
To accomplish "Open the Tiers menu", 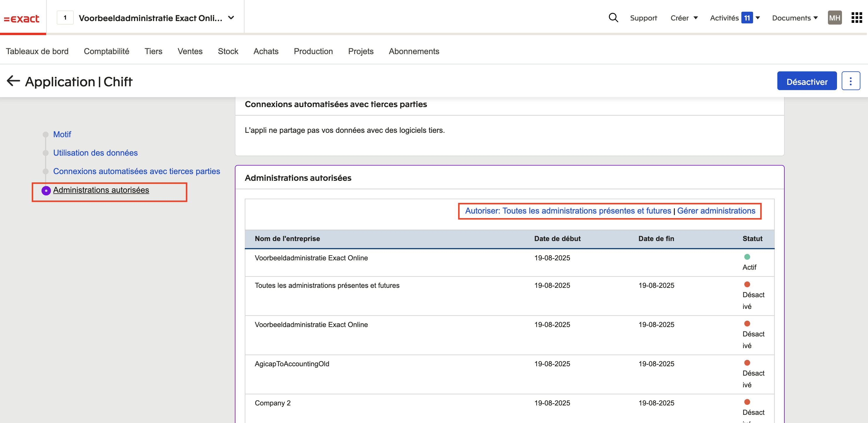I will (153, 51).
